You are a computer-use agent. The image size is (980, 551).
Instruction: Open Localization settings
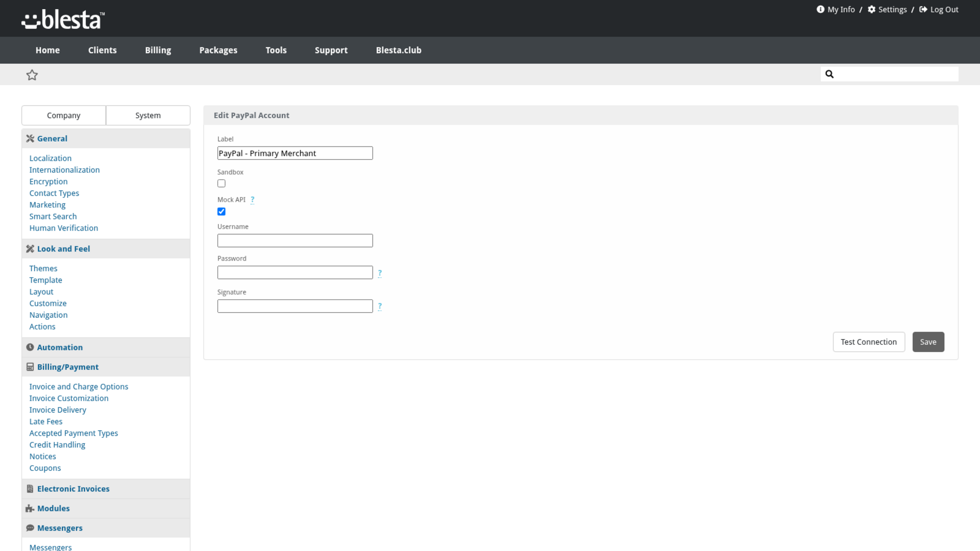51,158
